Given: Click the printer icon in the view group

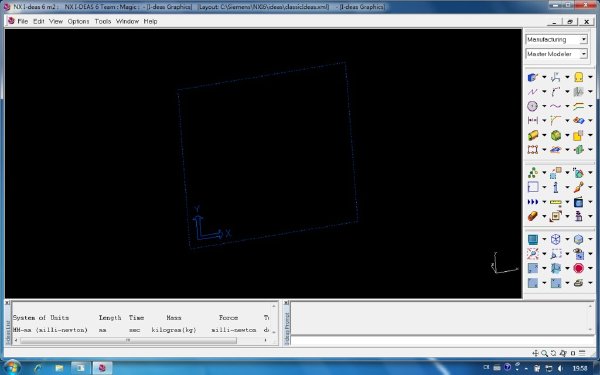Looking at the screenshot, I should coord(579,283).
